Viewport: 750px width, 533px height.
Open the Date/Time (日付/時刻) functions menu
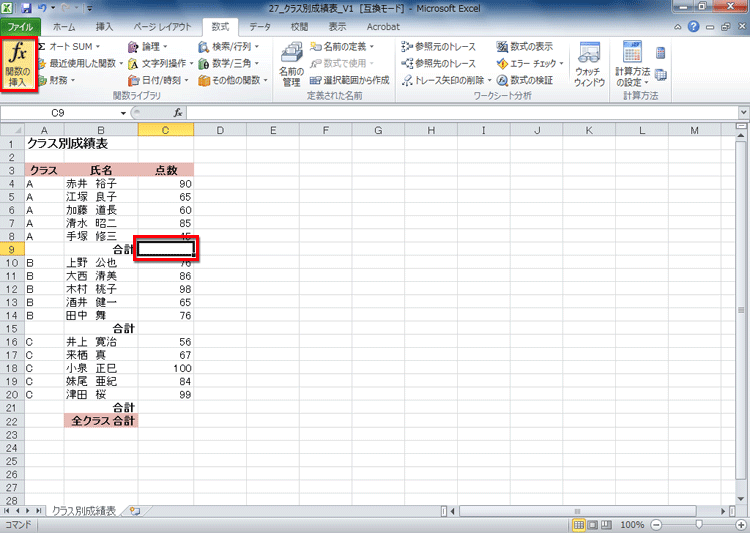(158, 80)
